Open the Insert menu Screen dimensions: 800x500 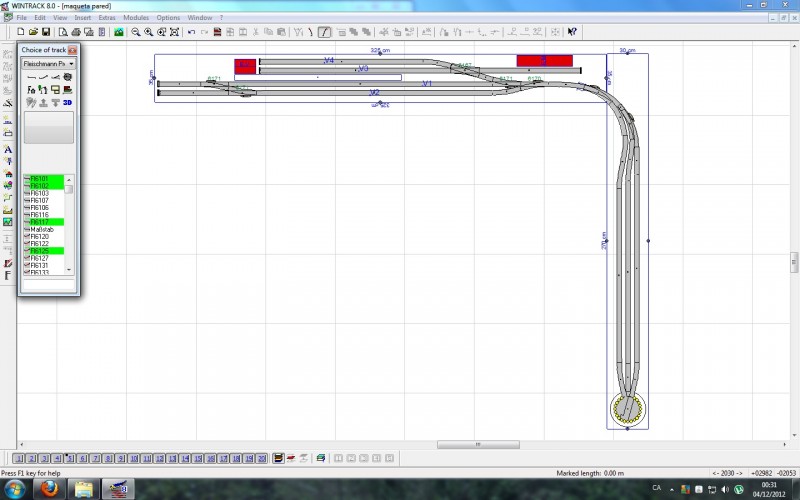click(83, 17)
